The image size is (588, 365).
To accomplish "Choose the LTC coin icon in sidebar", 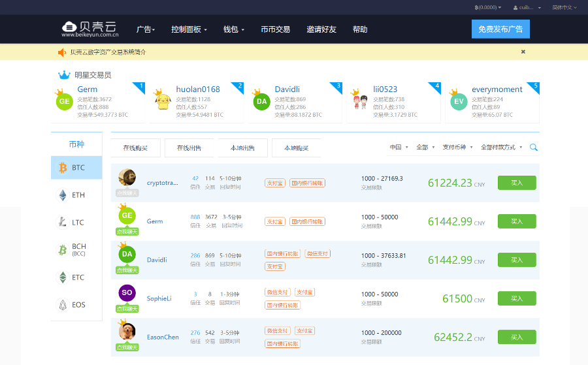I will click(x=63, y=223).
